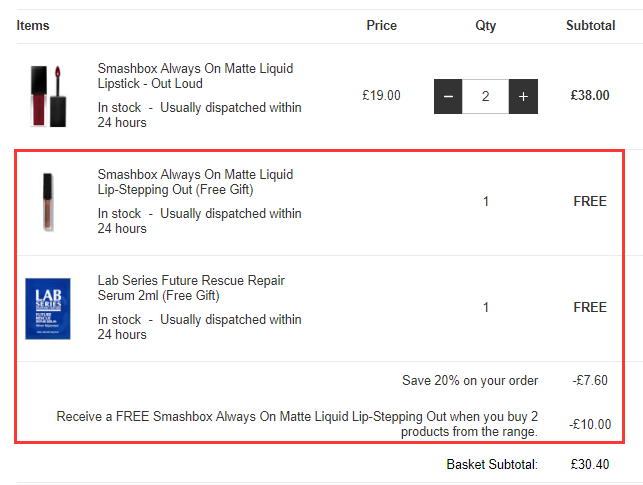The image size is (643, 485).
Task: Click the Items column header
Action: coord(33,25)
